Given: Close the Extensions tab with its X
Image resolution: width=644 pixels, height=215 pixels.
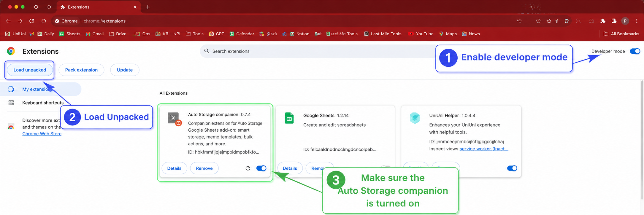Looking at the screenshot, I should click(x=135, y=7).
